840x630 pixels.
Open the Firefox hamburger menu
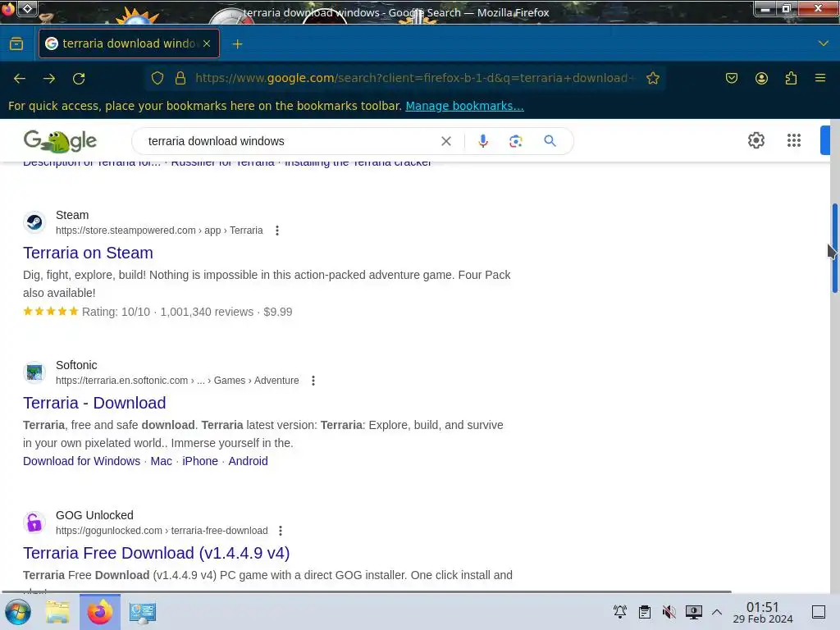click(820, 78)
